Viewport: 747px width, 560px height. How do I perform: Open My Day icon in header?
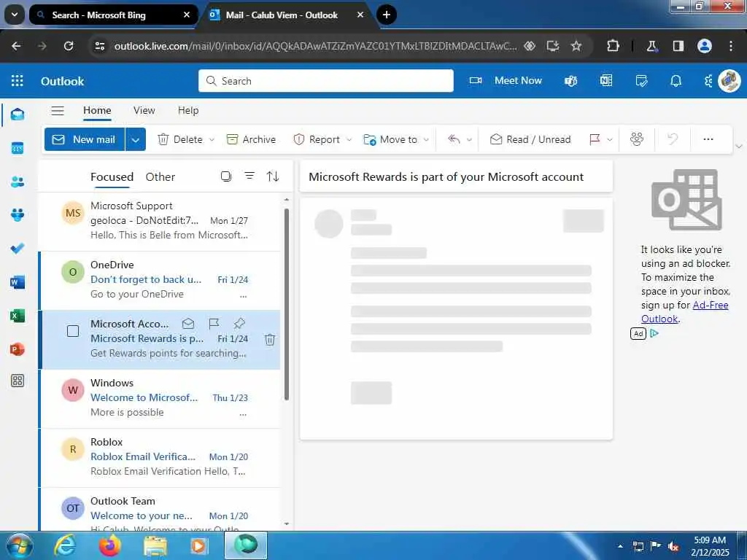(x=641, y=81)
